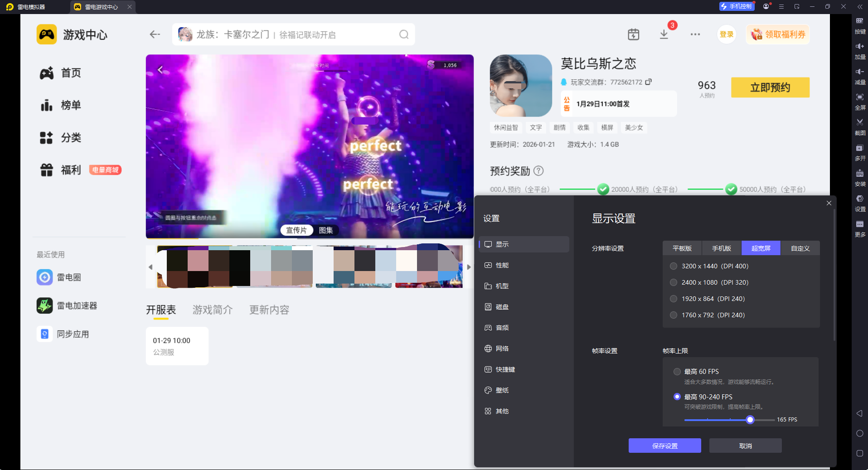This screenshot has height=470, width=868.
Task: Click the help icon beside 预约奖励
Action: point(538,171)
